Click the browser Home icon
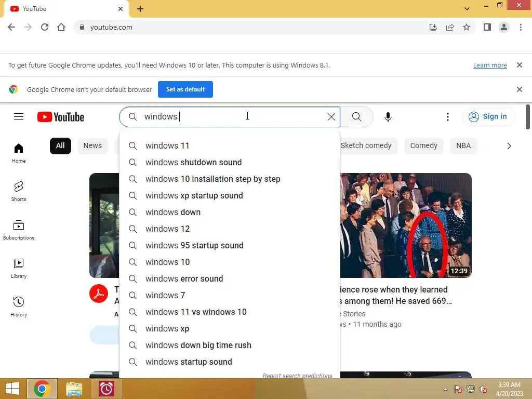 click(x=61, y=27)
